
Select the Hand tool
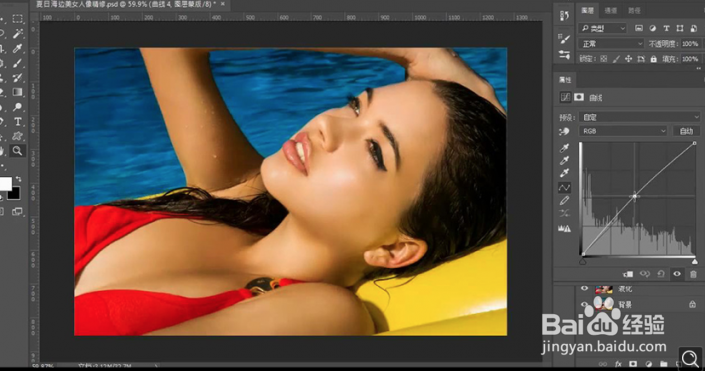point(2,151)
